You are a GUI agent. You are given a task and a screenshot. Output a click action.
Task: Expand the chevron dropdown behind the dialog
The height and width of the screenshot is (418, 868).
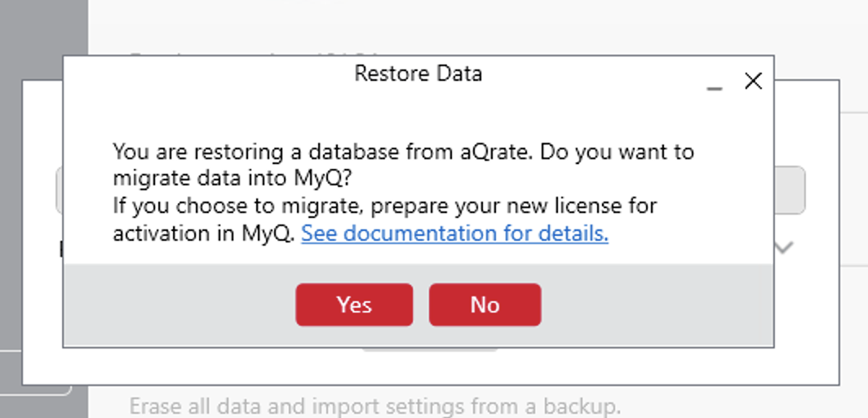[x=784, y=247]
